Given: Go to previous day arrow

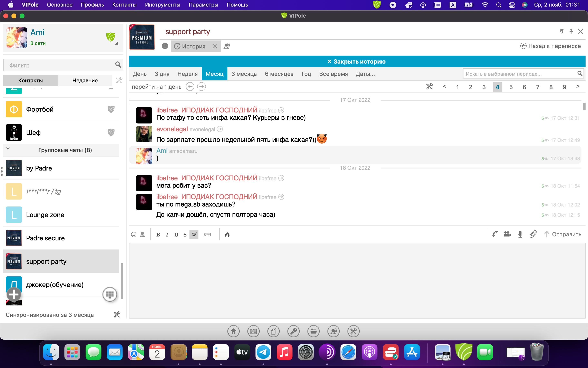Looking at the screenshot, I should (x=190, y=87).
